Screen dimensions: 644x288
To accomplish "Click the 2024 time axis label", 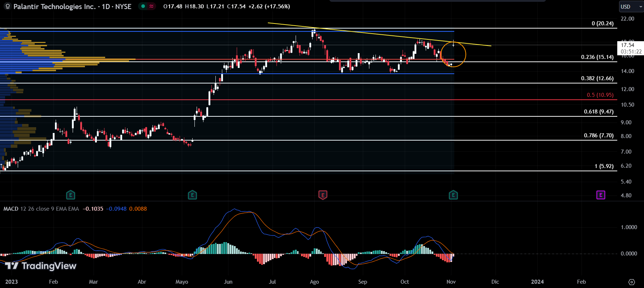I will pyautogui.click(x=537, y=282).
